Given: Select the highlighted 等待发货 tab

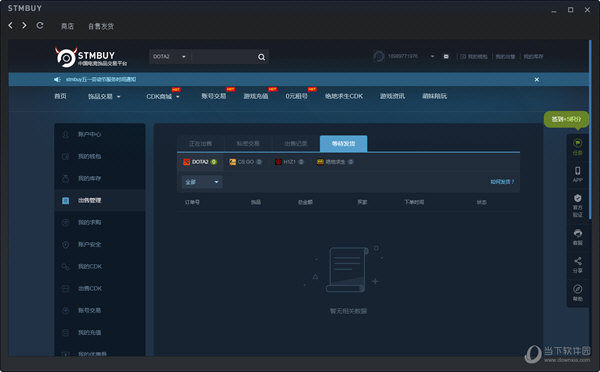Looking at the screenshot, I should [x=343, y=144].
